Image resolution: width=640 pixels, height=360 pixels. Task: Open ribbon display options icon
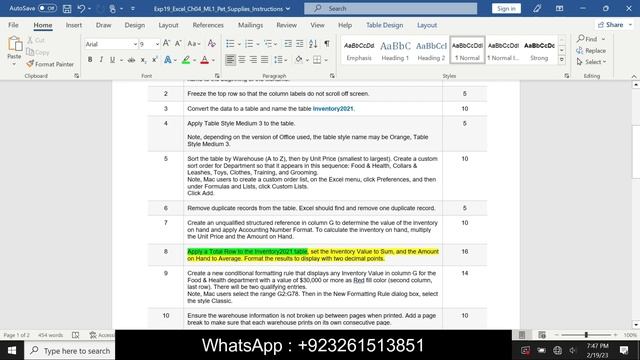click(560, 9)
